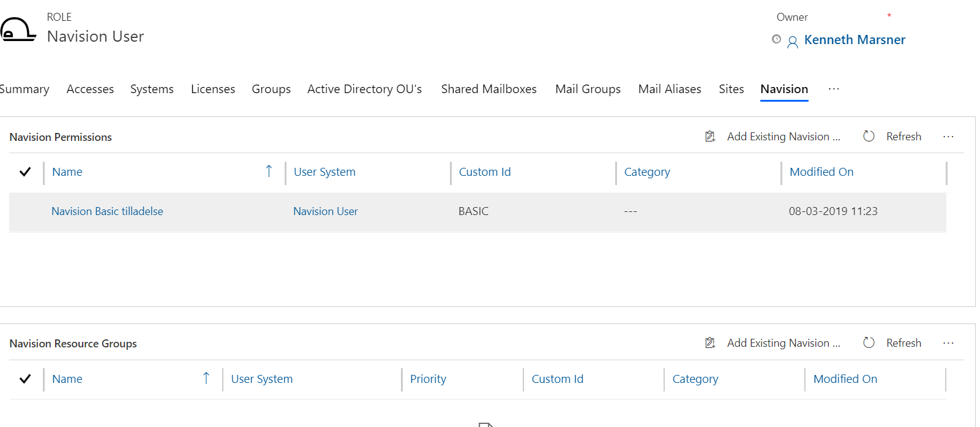Toggle sort arrow on Permissions Name column
The image size is (980, 427).
(x=269, y=172)
